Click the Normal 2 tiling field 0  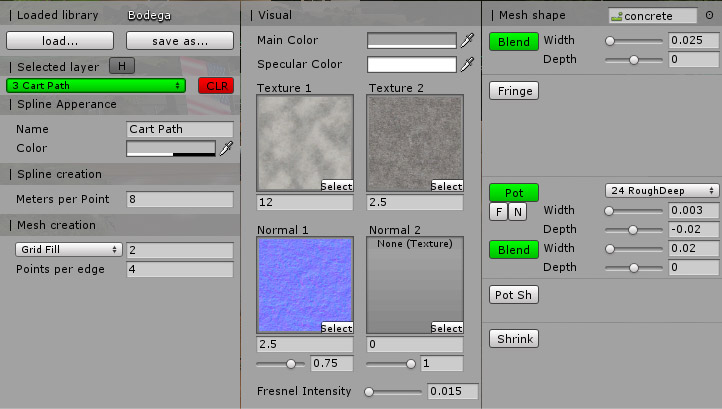[415, 344]
